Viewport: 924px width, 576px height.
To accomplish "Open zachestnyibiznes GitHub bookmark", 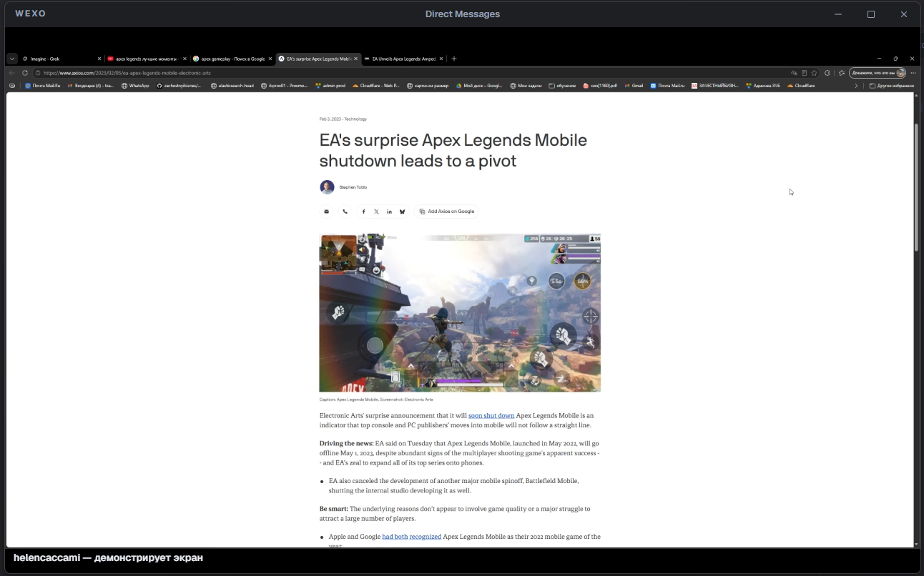I will tap(179, 86).
